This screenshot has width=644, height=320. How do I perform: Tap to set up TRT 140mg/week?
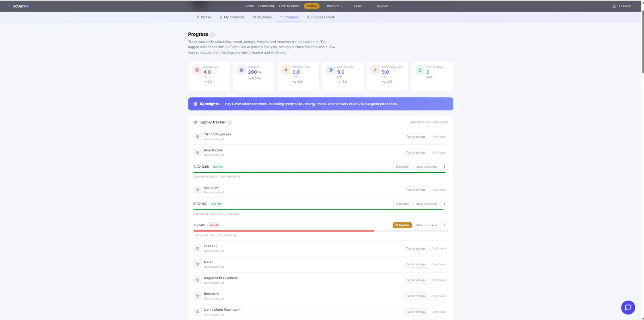coord(415,137)
